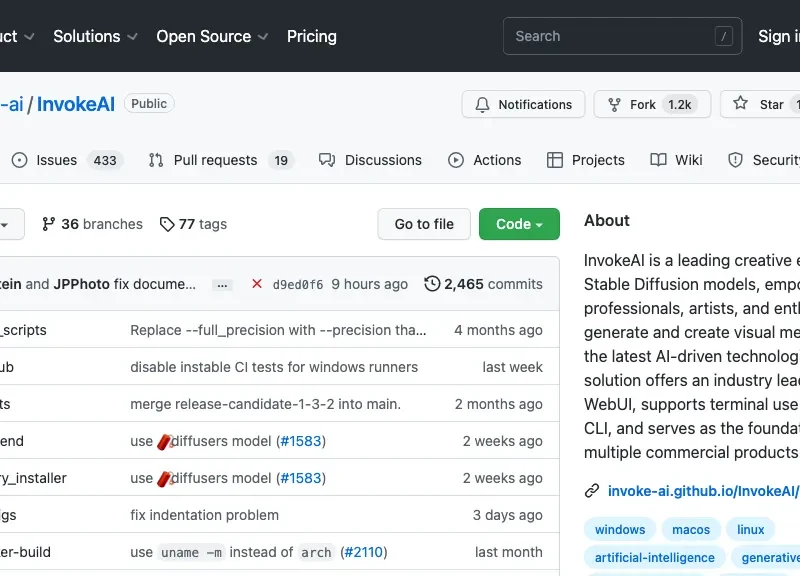Viewport: 800px width, 576px height.
Task: Click the Star icon
Action: pos(740,104)
